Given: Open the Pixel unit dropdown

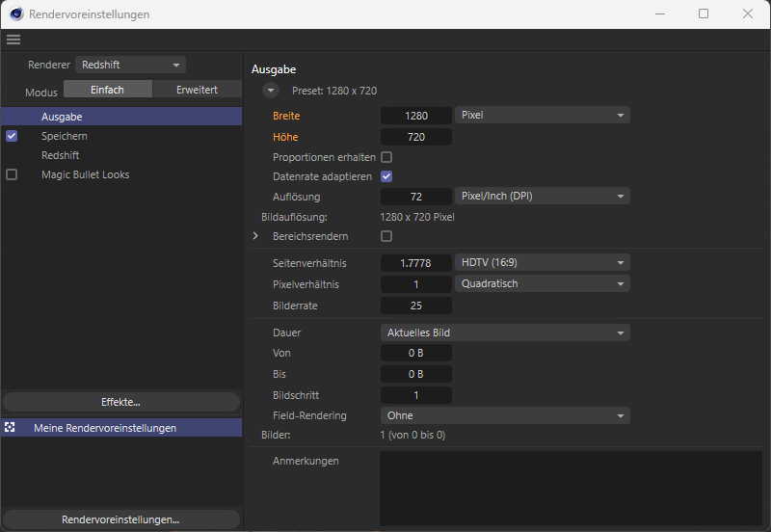Looking at the screenshot, I should [x=542, y=116].
